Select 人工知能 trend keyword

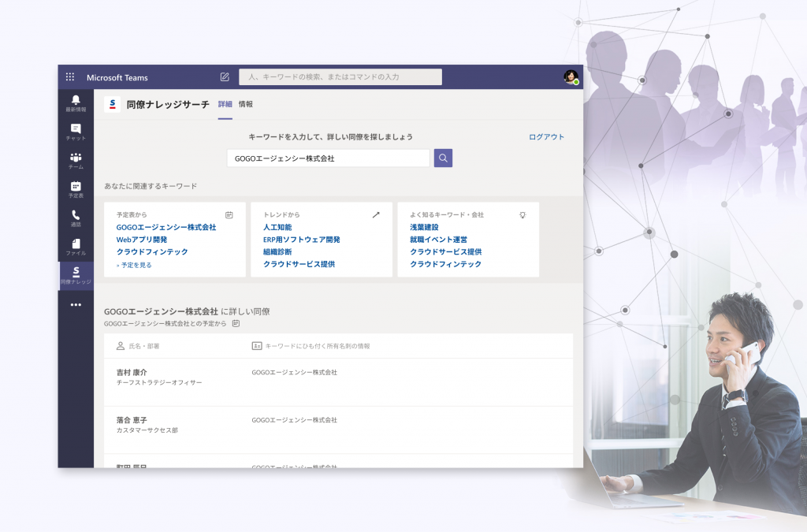click(277, 228)
